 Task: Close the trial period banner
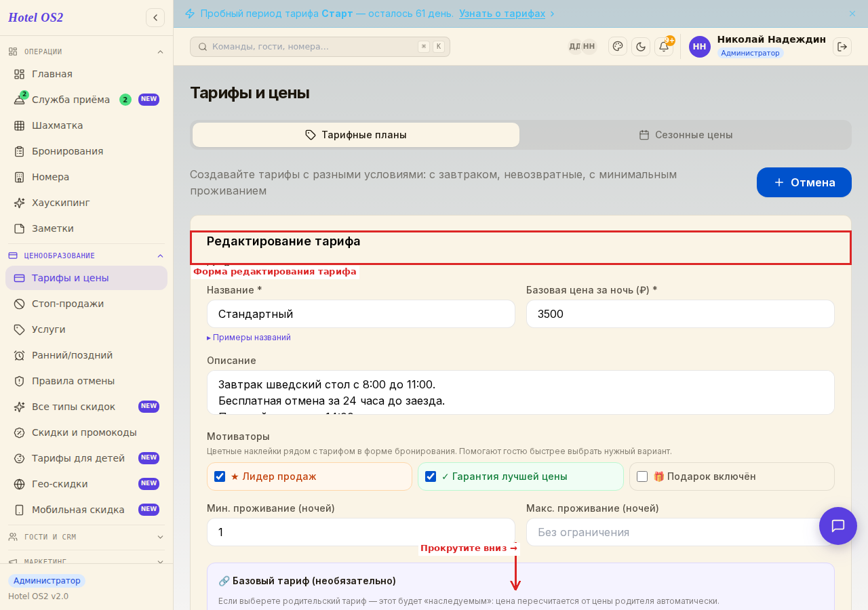pos(852,14)
